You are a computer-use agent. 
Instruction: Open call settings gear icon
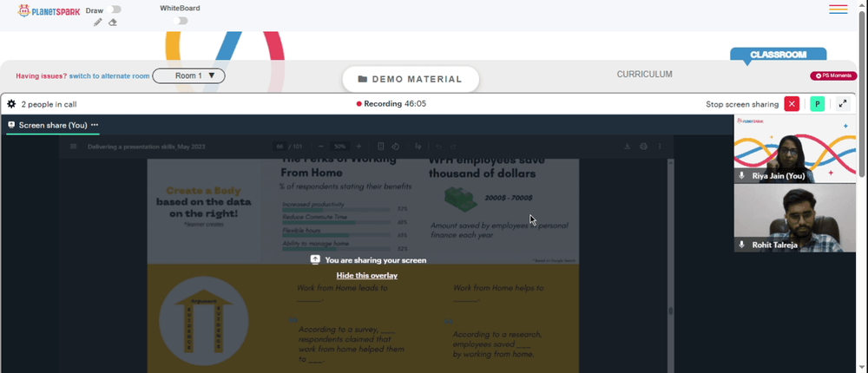coord(11,103)
